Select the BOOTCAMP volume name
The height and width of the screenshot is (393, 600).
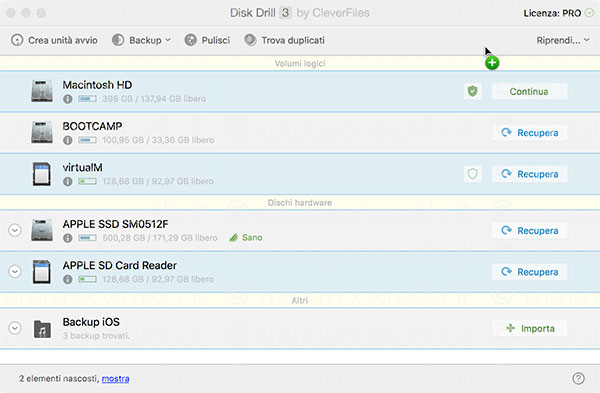click(x=92, y=126)
